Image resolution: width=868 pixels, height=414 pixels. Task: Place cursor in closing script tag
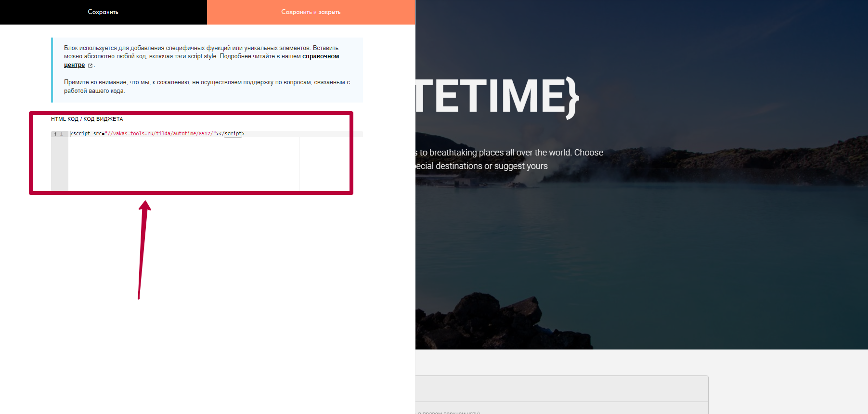click(233, 134)
